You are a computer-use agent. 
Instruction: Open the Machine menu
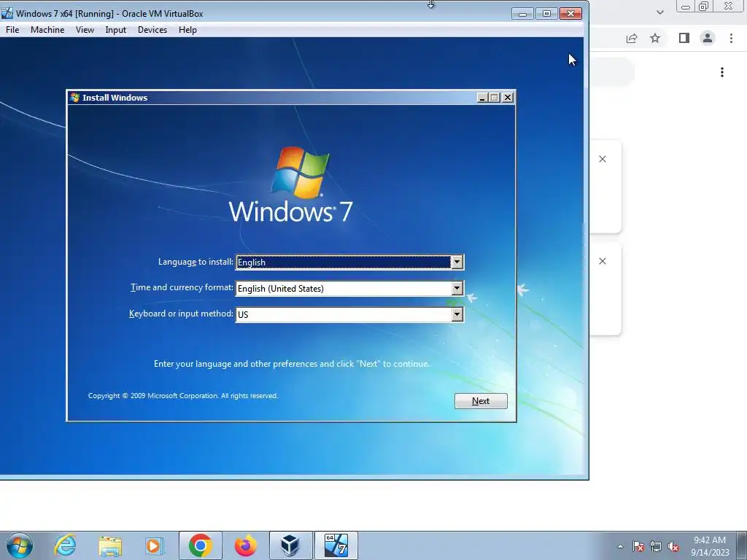[47, 29]
